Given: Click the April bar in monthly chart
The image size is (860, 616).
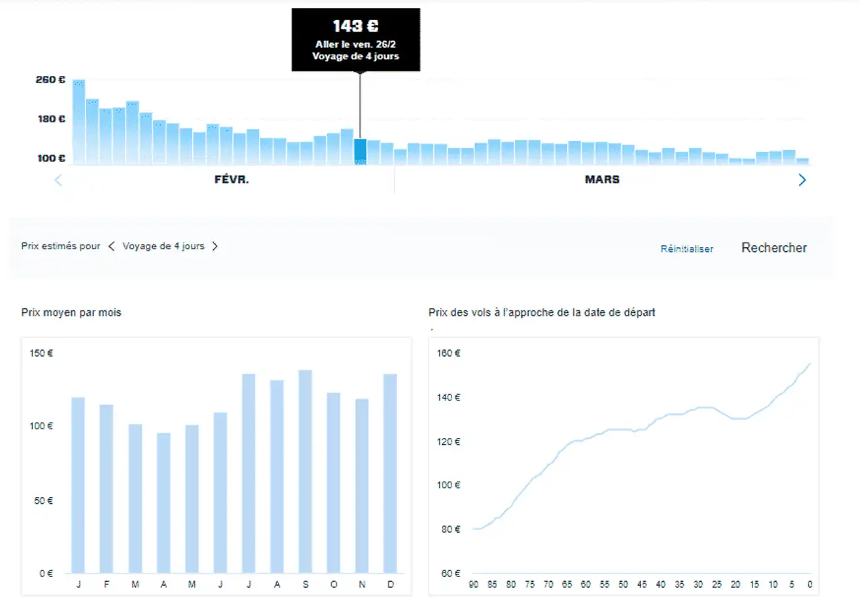Looking at the screenshot, I should [x=163, y=502].
